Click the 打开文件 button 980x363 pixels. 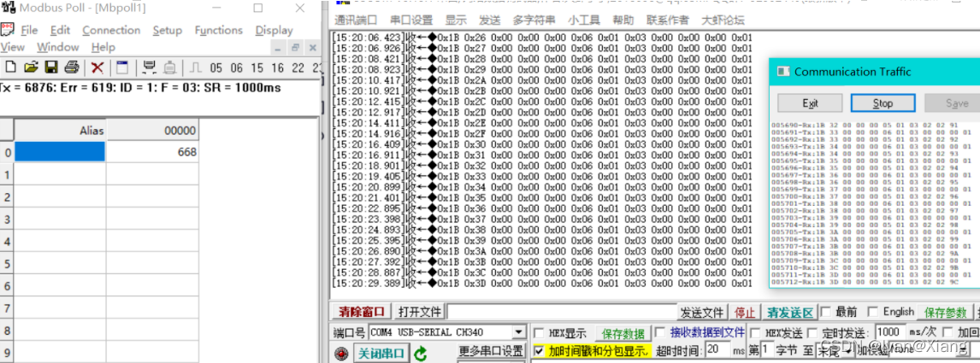point(421,311)
